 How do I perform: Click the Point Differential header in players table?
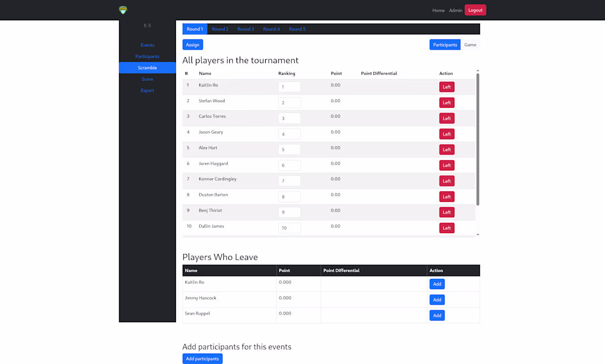(x=379, y=73)
